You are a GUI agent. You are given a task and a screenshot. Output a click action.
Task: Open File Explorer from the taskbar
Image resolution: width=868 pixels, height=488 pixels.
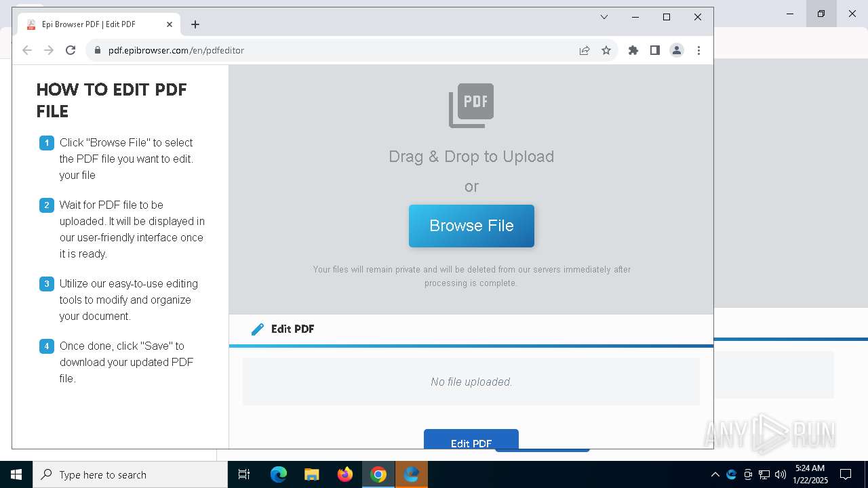312,474
